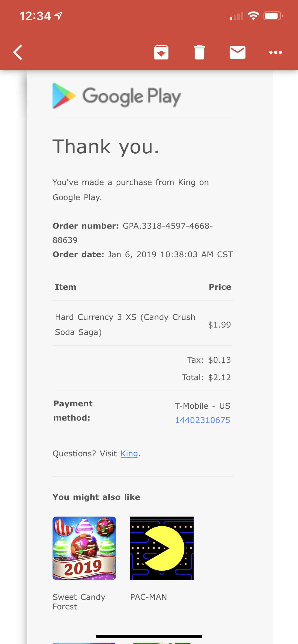Screen dimensions: 298x644
Task: Mark email as unread with the envelope icon
Action: coord(237,52)
